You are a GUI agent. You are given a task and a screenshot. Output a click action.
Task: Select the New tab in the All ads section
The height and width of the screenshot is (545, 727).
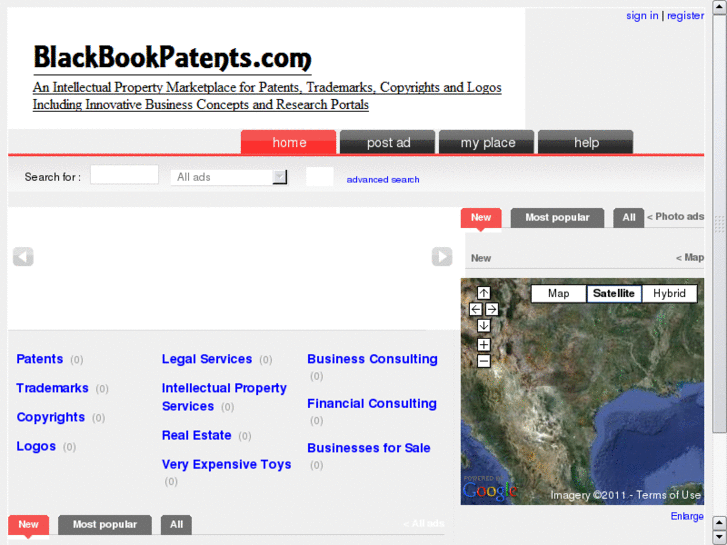[x=28, y=525]
